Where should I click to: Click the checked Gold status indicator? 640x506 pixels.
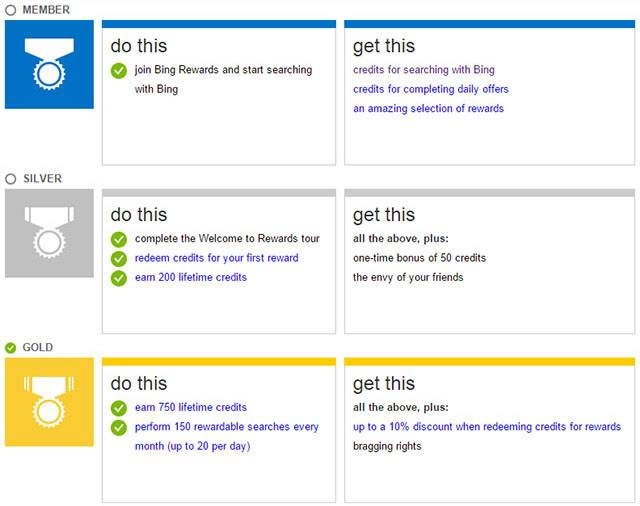pos(11,347)
